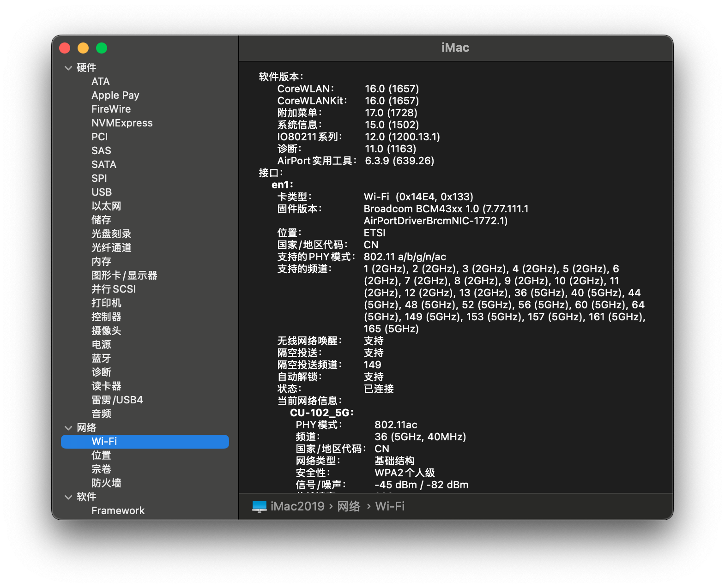This screenshot has width=725, height=588.
Task: Click the ETSI location value
Action: 375,233
